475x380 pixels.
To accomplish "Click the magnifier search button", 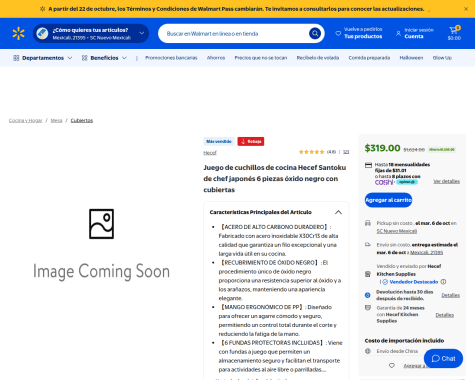I will (x=315, y=33).
